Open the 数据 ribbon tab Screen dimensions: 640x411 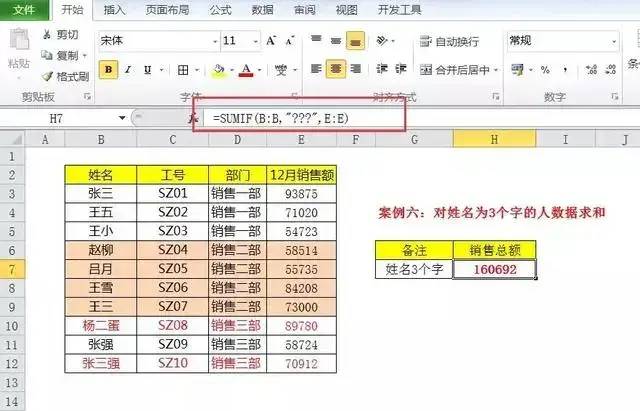point(262,9)
